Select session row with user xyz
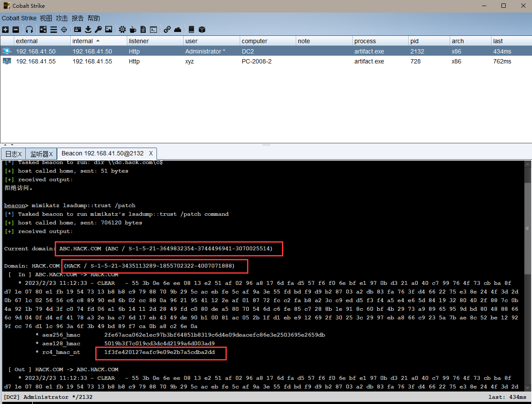 [x=266, y=61]
